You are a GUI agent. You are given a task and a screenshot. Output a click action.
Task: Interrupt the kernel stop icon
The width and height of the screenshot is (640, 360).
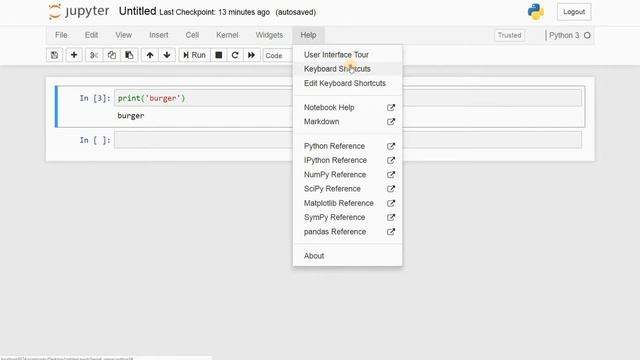click(x=219, y=55)
